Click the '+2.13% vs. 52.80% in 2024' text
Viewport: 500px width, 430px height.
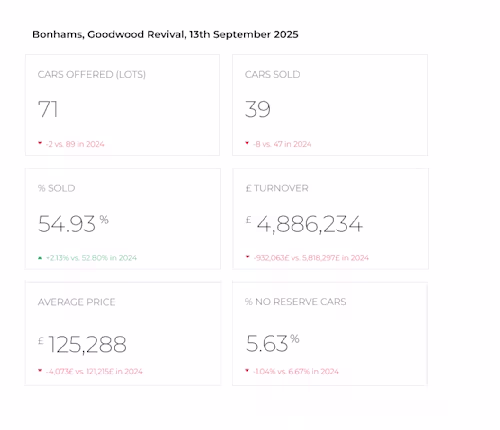(x=91, y=258)
